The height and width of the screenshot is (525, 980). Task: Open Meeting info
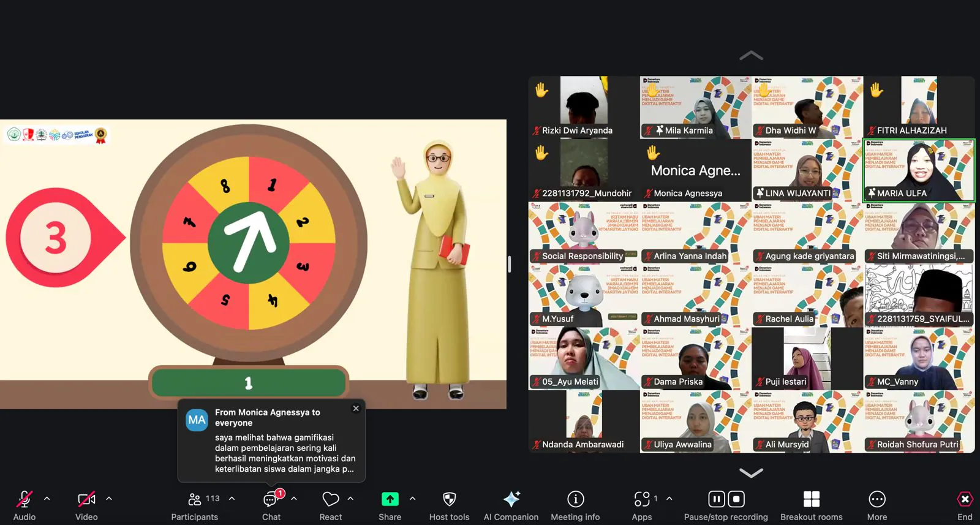pos(575,500)
